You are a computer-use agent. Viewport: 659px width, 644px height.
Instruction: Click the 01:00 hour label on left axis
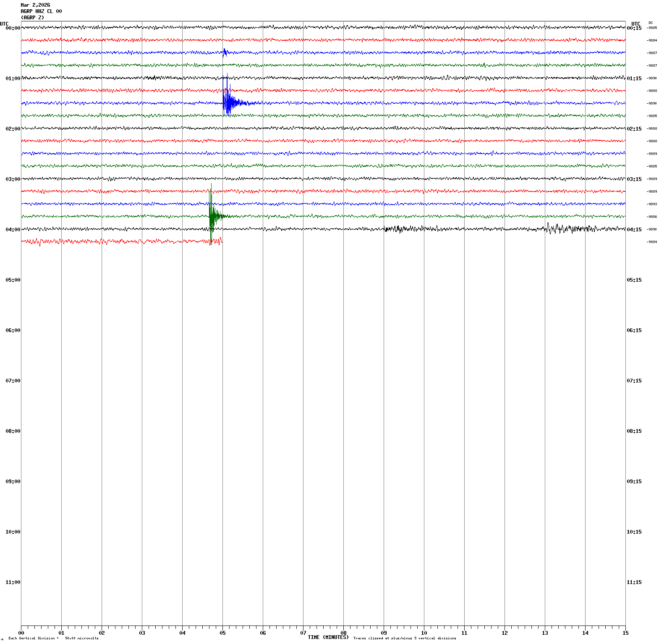click(x=13, y=79)
